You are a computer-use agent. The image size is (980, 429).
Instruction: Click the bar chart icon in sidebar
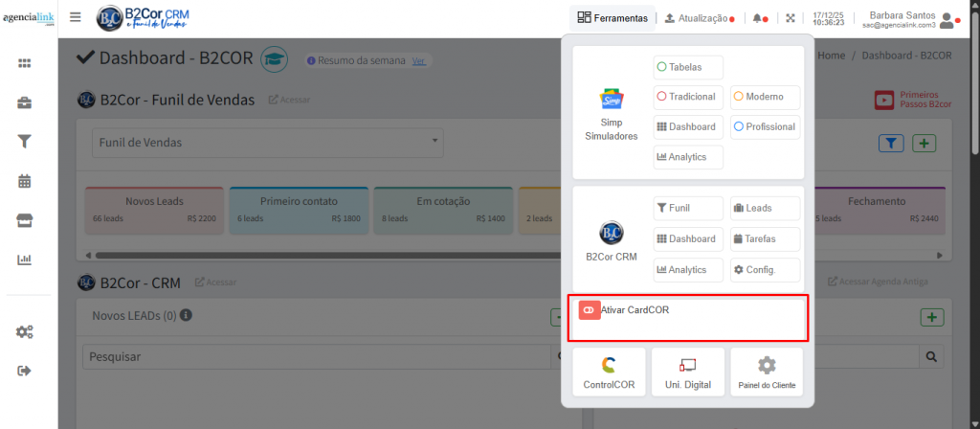pyautogui.click(x=25, y=260)
